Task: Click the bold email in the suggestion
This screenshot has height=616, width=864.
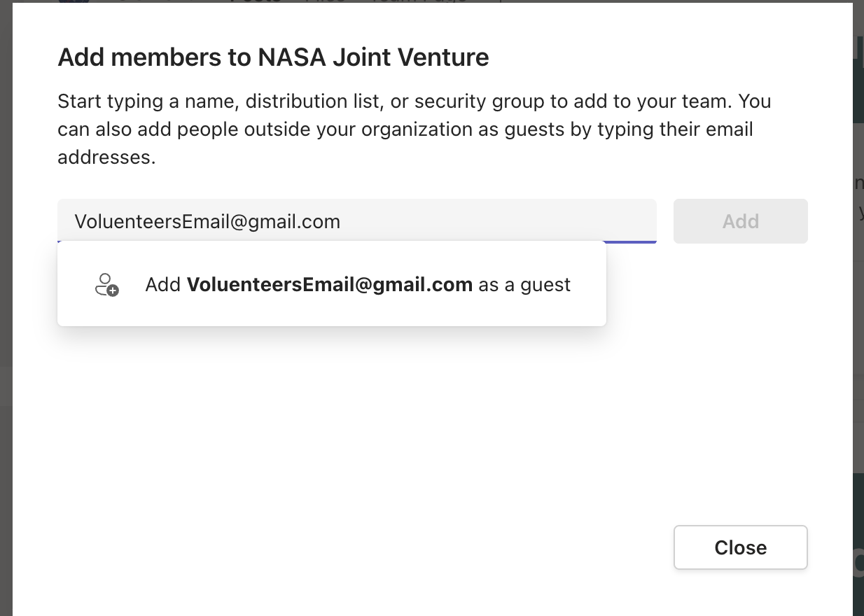Action: tap(329, 285)
